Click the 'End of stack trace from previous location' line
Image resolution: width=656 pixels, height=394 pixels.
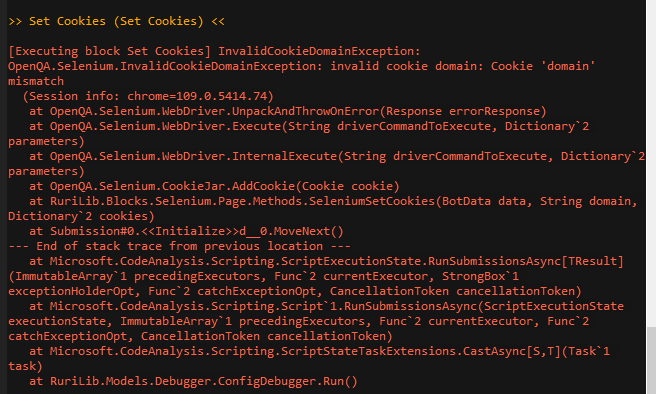tap(179, 246)
